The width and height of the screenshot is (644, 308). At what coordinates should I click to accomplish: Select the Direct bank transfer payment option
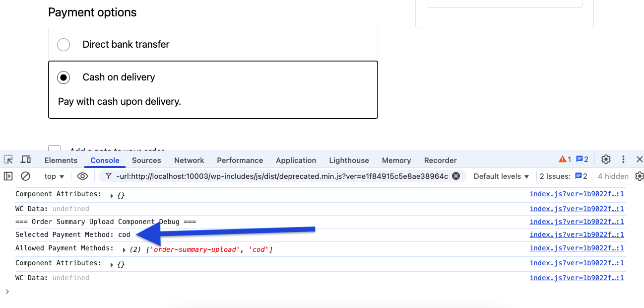click(x=64, y=45)
